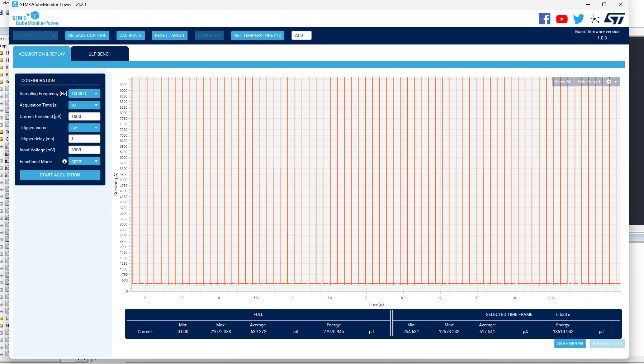Click the STM32 CubeMonitor-Power logo
Viewport: 644px width, 364px height.
coord(35,18)
